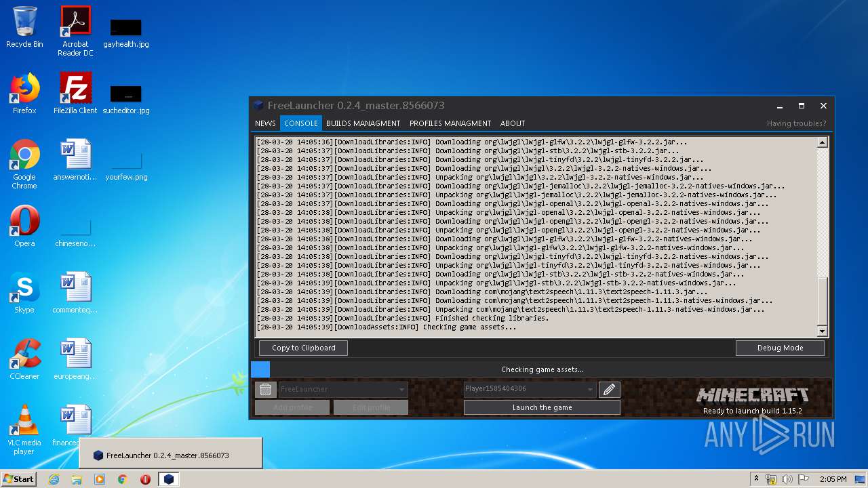Image resolution: width=868 pixels, height=488 pixels.
Task: Open the VLC media player shortcut
Action: point(24,430)
